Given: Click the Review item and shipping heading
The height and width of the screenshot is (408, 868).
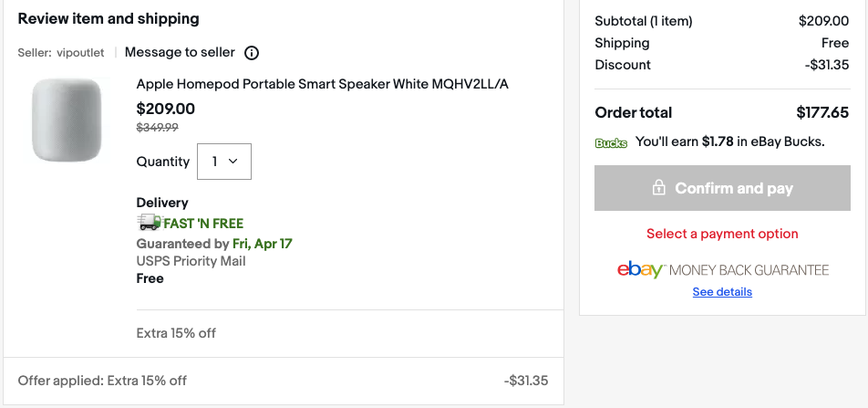Looking at the screenshot, I should (x=108, y=19).
